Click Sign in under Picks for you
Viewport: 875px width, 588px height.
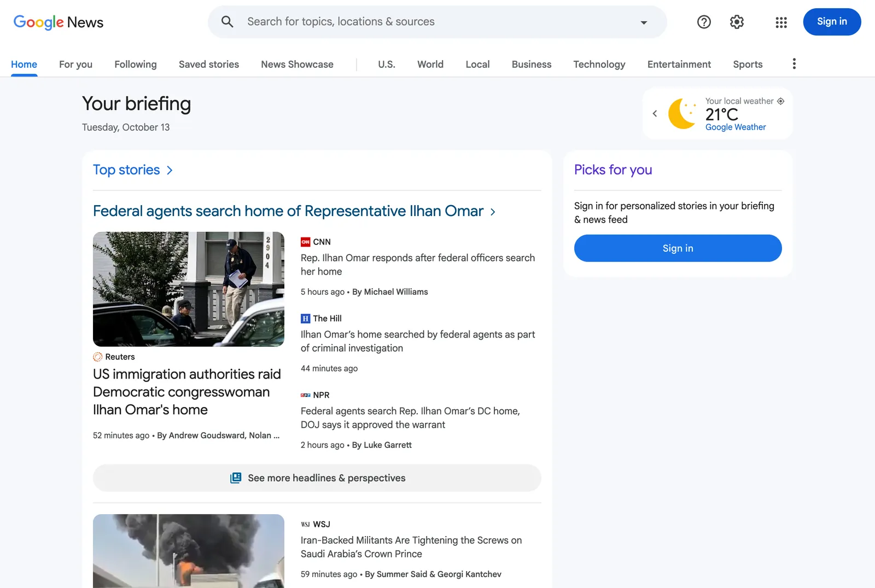point(678,248)
